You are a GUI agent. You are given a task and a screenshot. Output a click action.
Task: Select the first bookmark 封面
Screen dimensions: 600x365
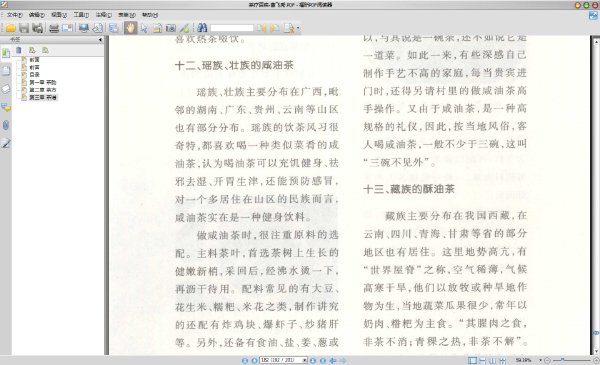[34, 60]
